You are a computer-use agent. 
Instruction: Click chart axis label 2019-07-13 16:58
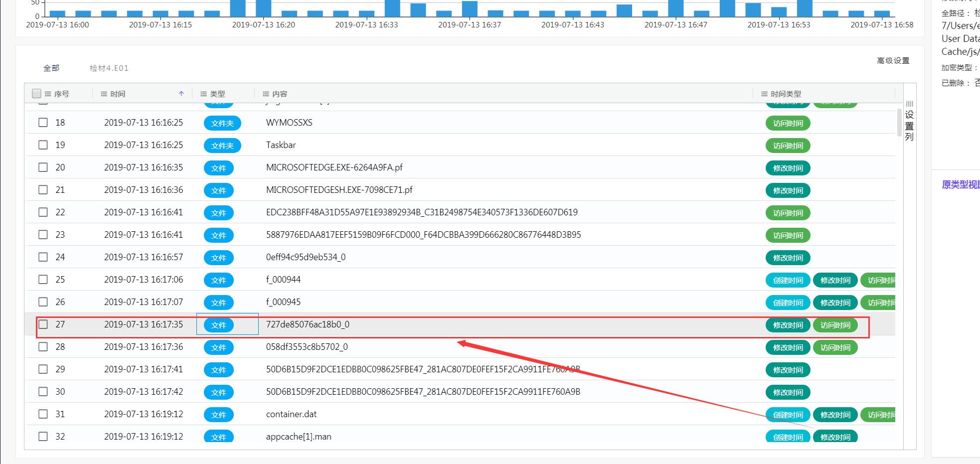click(x=882, y=24)
